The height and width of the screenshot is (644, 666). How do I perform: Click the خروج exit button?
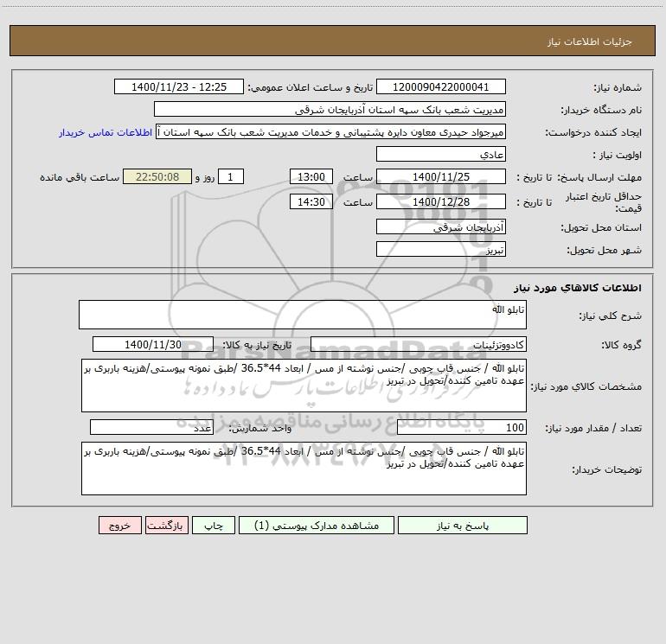click(x=119, y=525)
